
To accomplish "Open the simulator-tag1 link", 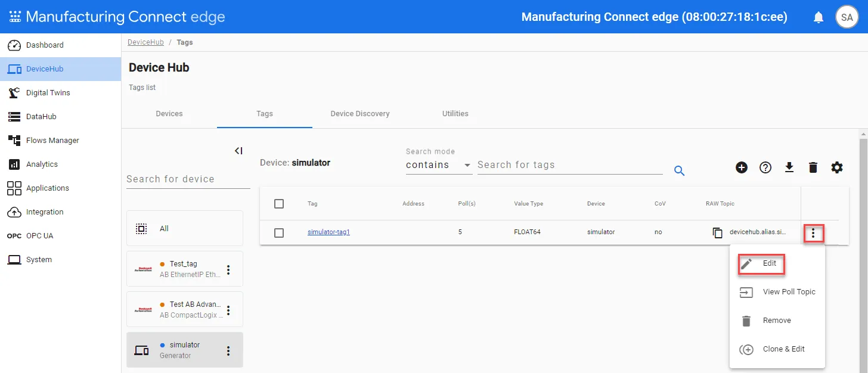I will click(328, 232).
